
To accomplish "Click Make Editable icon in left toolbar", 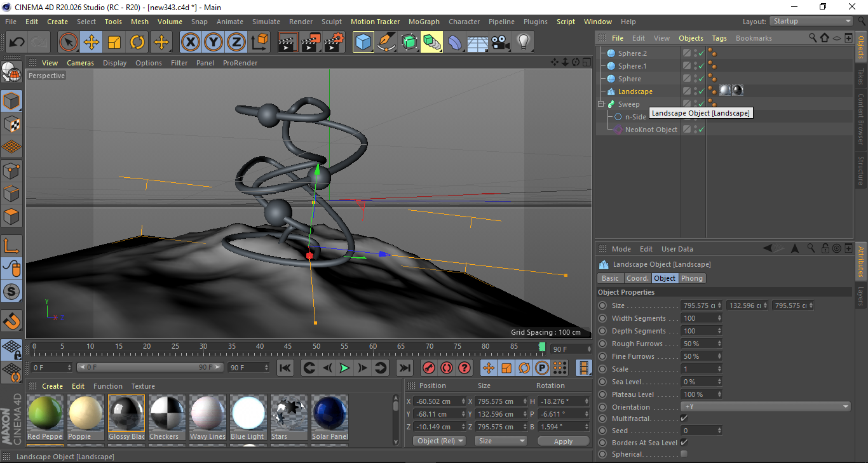I will click(x=11, y=73).
